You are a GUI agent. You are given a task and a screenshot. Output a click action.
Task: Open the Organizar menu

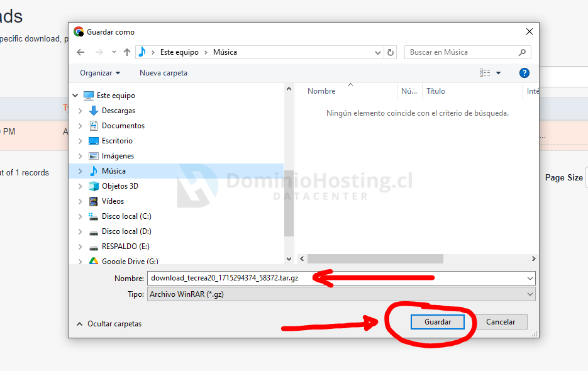100,73
